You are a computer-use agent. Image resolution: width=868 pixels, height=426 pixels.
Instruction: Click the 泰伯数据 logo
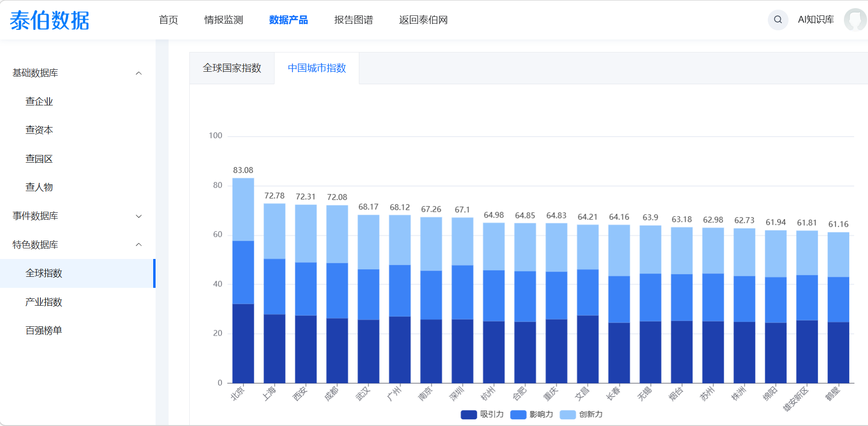click(x=50, y=20)
